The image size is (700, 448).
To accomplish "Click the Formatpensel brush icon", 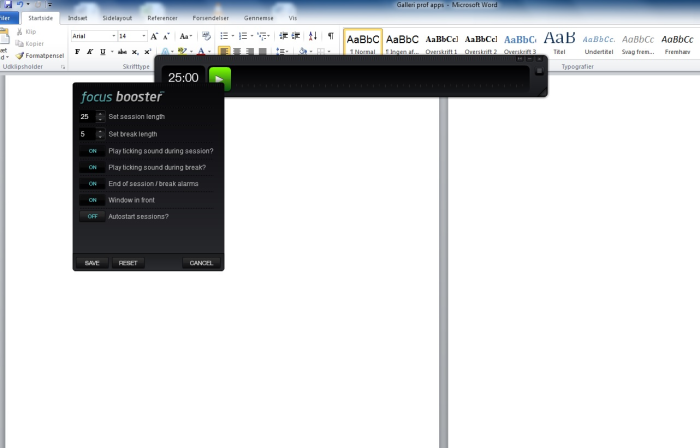I will tap(19, 55).
